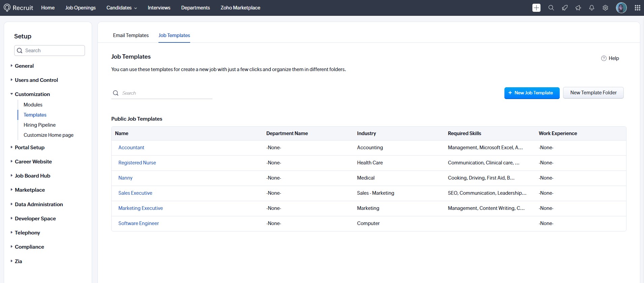Click the New Job Template button
This screenshot has height=283, width=644.
532,93
